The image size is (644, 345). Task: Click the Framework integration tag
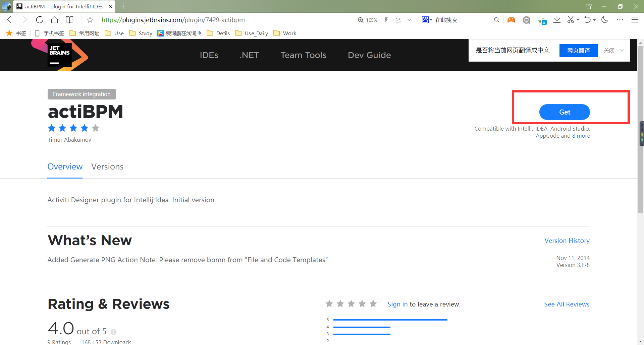pos(82,94)
